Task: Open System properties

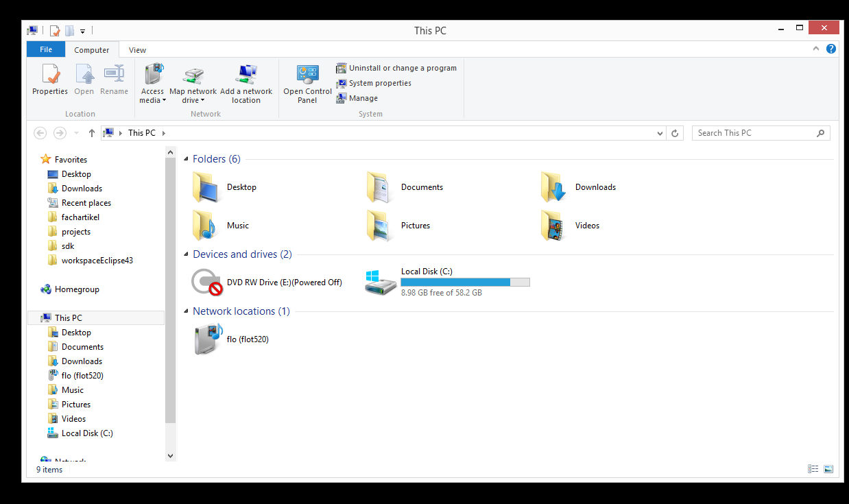Action: tap(374, 83)
